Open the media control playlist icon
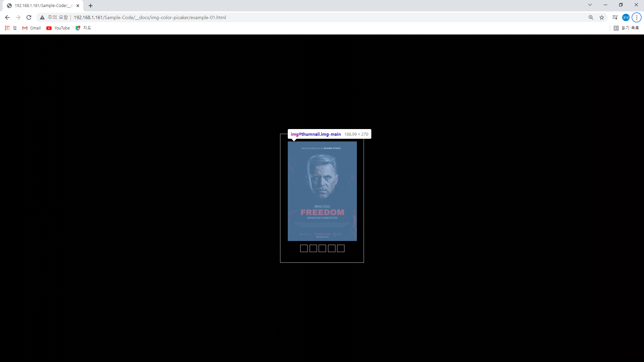Screen dimensions: 644x362 pyautogui.click(x=615, y=17)
